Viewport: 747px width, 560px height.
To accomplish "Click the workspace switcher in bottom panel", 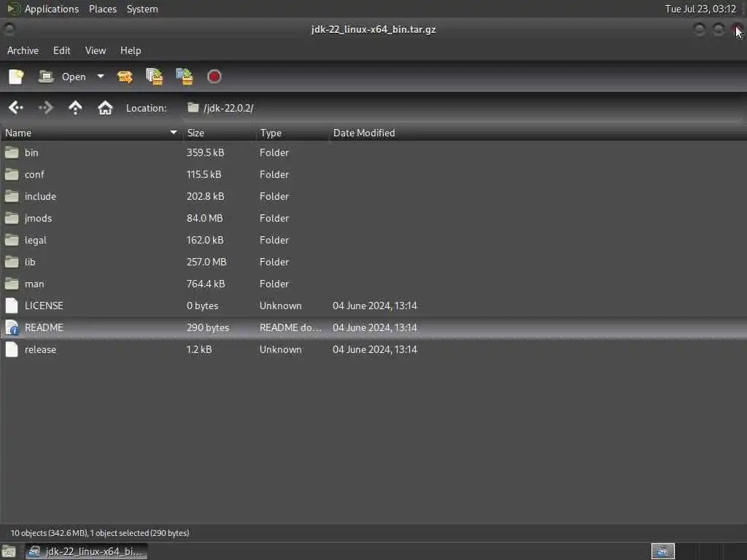I will [662, 551].
